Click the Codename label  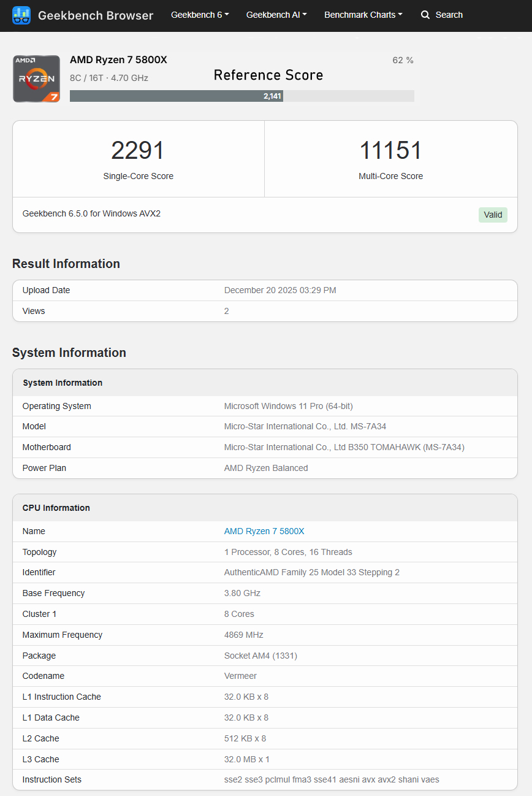coord(43,676)
